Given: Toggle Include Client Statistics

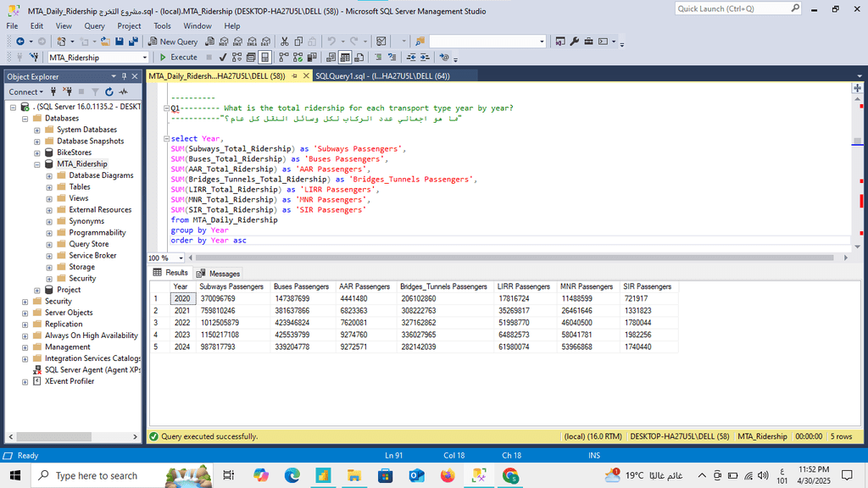Looking at the screenshot, I should click(312, 58).
